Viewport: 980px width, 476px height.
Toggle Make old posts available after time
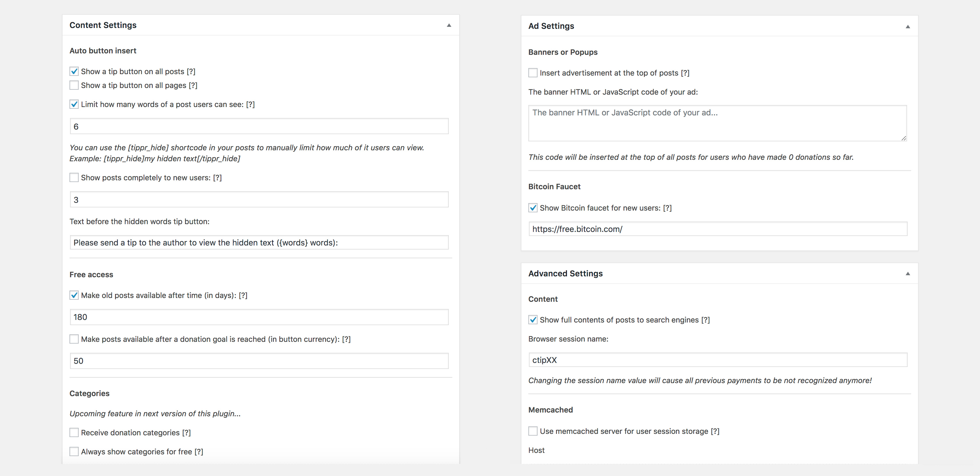click(x=74, y=295)
